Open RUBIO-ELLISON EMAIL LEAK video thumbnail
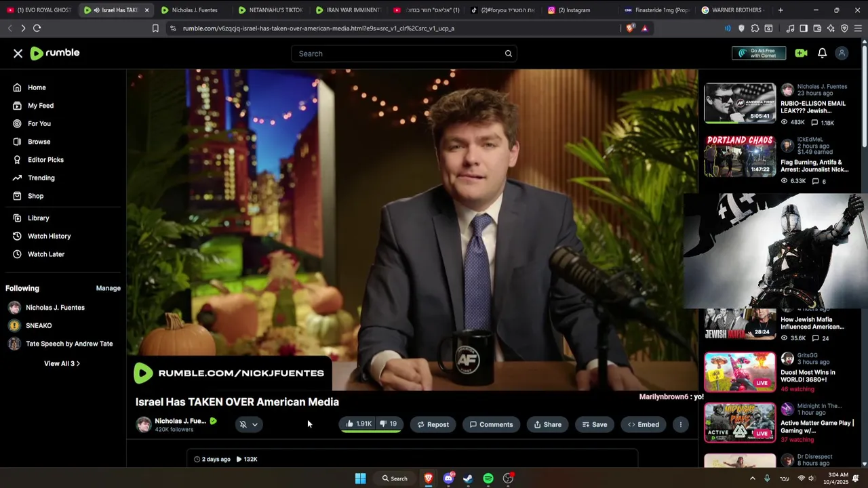 (x=740, y=103)
